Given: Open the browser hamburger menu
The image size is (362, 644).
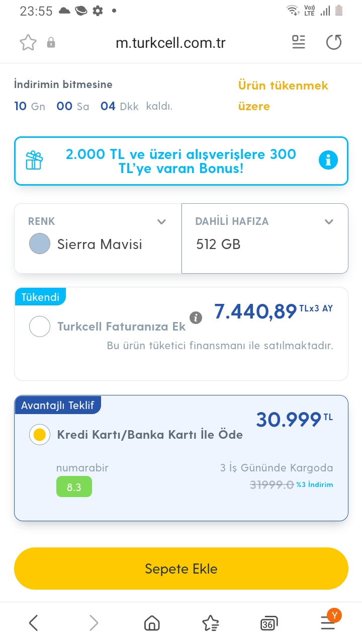Looking at the screenshot, I should coord(328,623).
